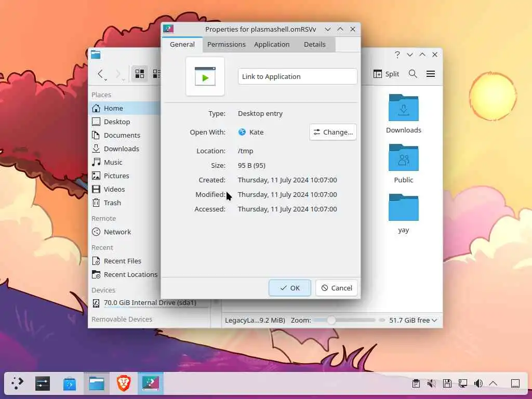
Task: Click the Link to Application name field
Action: coord(297,76)
